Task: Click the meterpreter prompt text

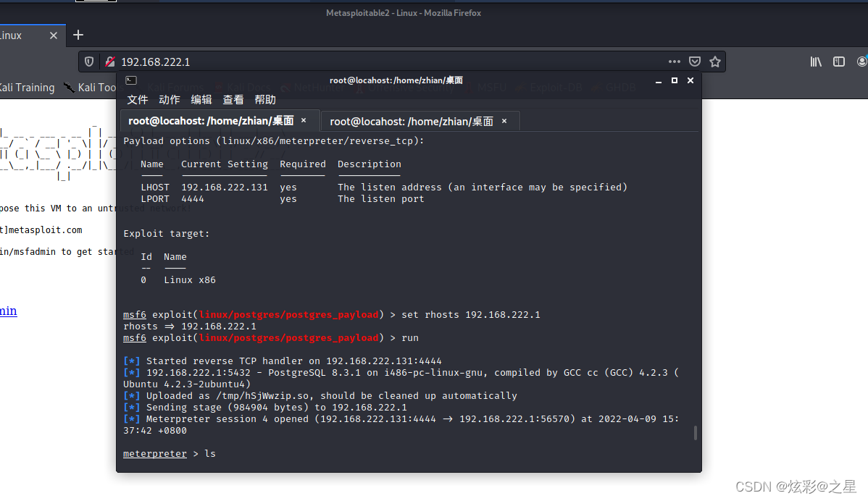Action: 155,453
